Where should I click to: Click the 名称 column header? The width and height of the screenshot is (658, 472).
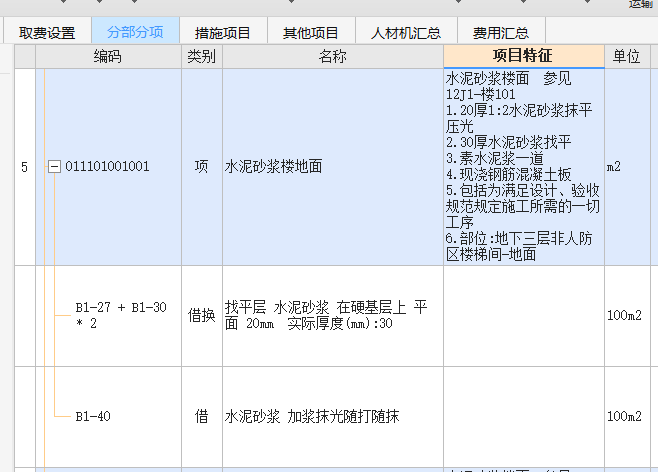pyautogui.click(x=333, y=56)
